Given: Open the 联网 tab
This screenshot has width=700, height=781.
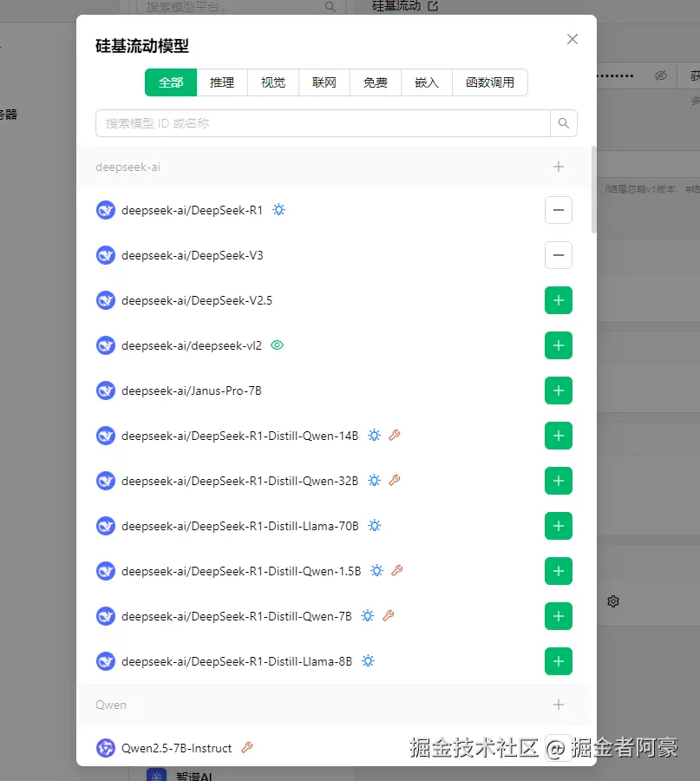Looking at the screenshot, I should tap(324, 82).
